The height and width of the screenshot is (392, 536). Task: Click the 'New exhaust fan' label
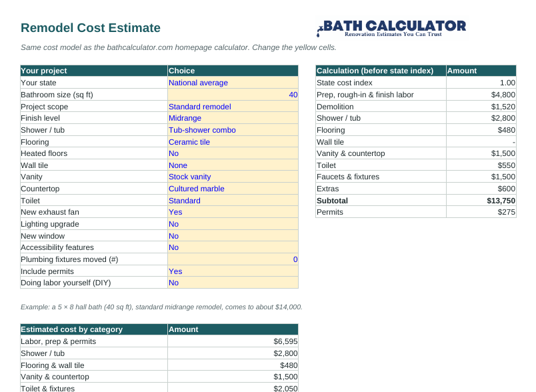pyautogui.click(x=50, y=212)
